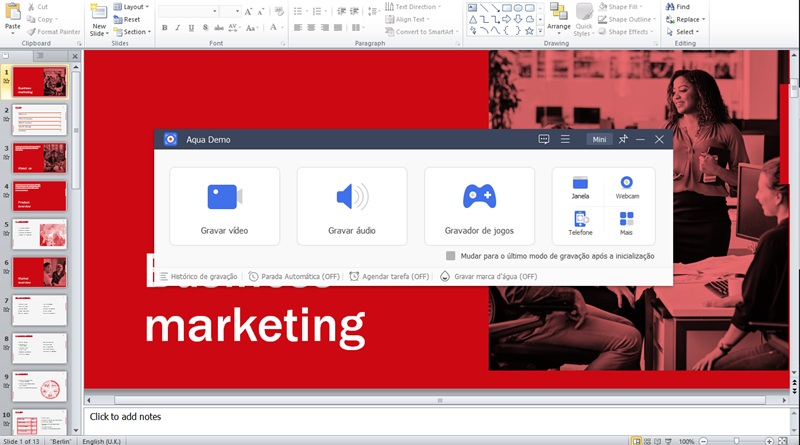
Task: Click the Cut command
Action: [37, 7]
